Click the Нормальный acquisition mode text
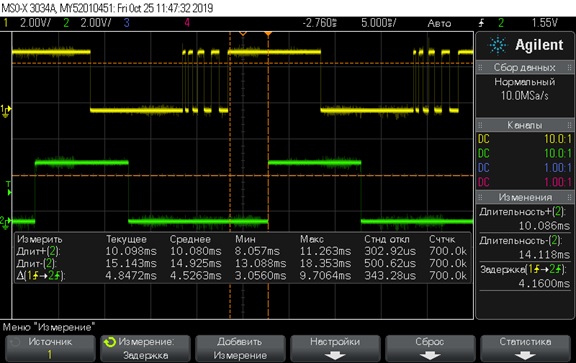The height and width of the screenshot is (363, 576). pos(525,82)
